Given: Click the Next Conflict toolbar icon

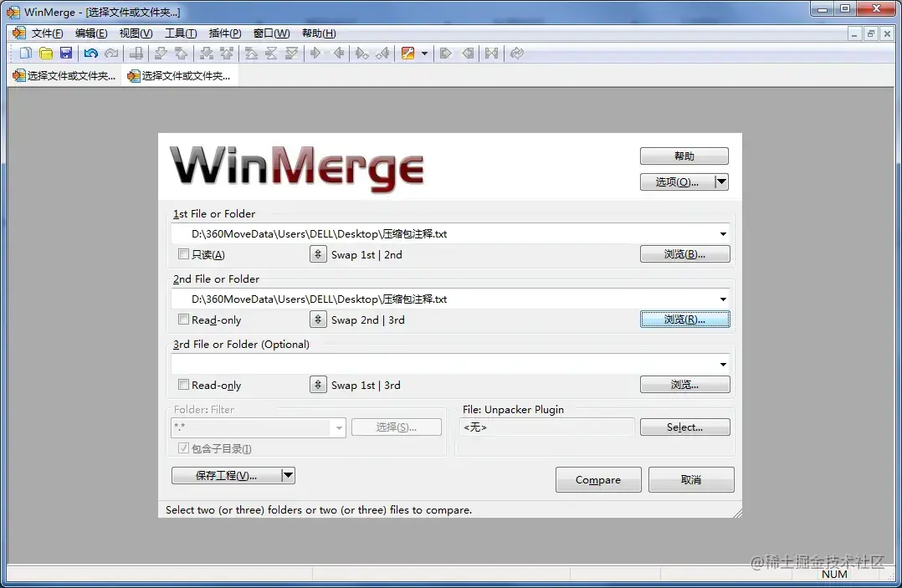Looking at the screenshot, I should [x=206, y=54].
